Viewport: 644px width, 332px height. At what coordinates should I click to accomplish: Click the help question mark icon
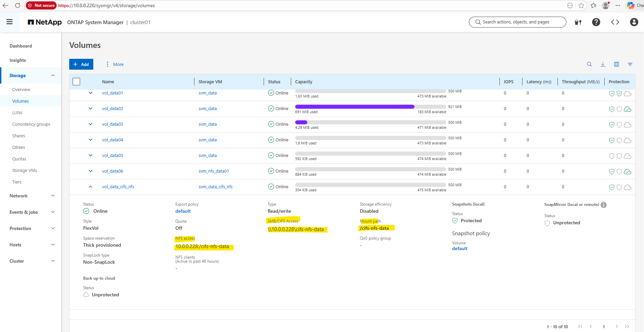pos(596,22)
